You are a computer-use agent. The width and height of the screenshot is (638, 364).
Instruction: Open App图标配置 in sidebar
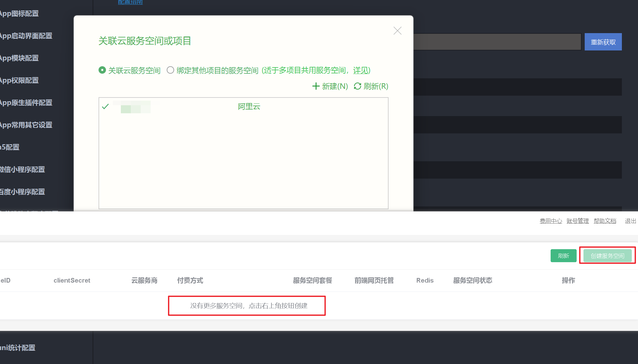click(x=19, y=14)
